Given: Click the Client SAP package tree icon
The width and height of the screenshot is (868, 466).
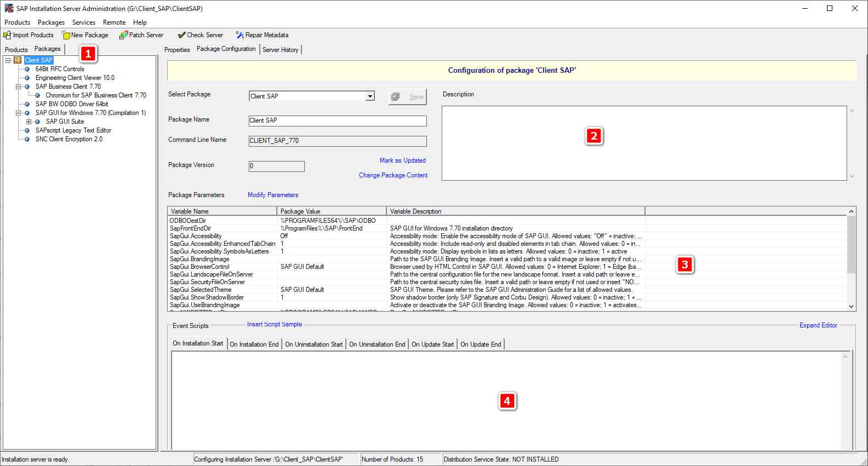Looking at the screenshot, I should pos(18,60).
